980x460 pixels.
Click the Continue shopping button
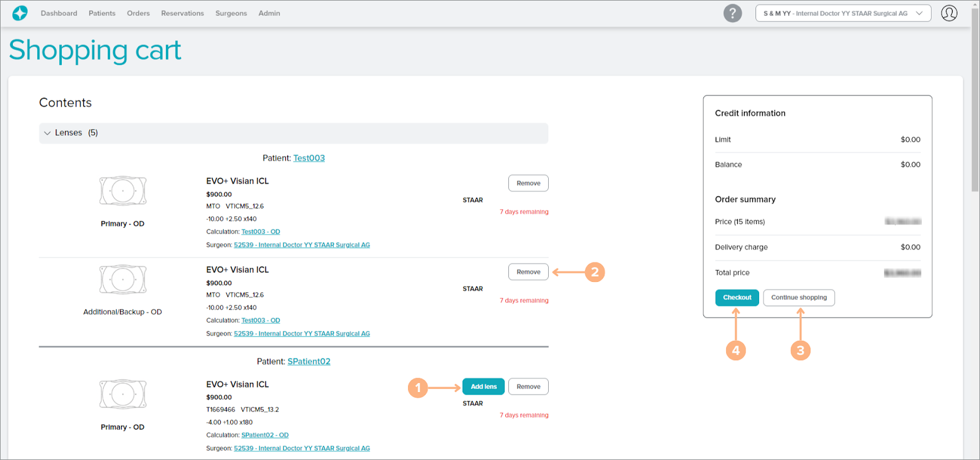(x=798, y=297)
